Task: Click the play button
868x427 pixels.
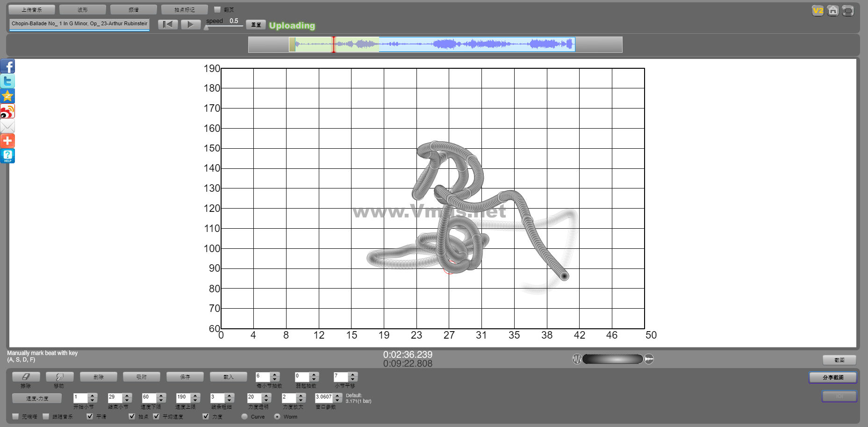Action: click(x=191, y=24)
